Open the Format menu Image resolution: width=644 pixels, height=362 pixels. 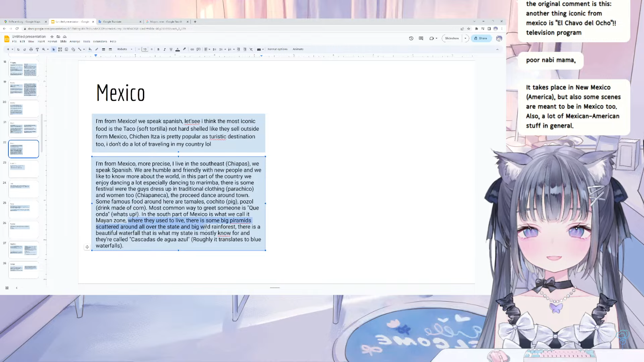coord(52,41)
